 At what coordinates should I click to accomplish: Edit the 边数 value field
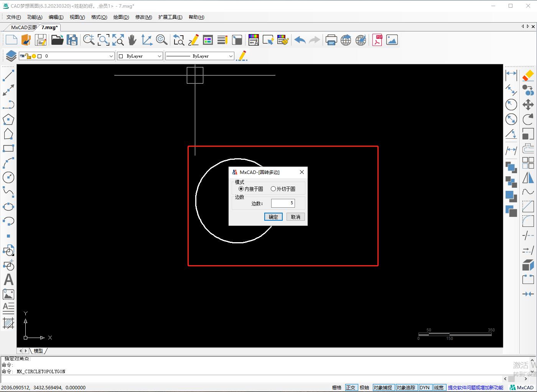pos(283,203)
